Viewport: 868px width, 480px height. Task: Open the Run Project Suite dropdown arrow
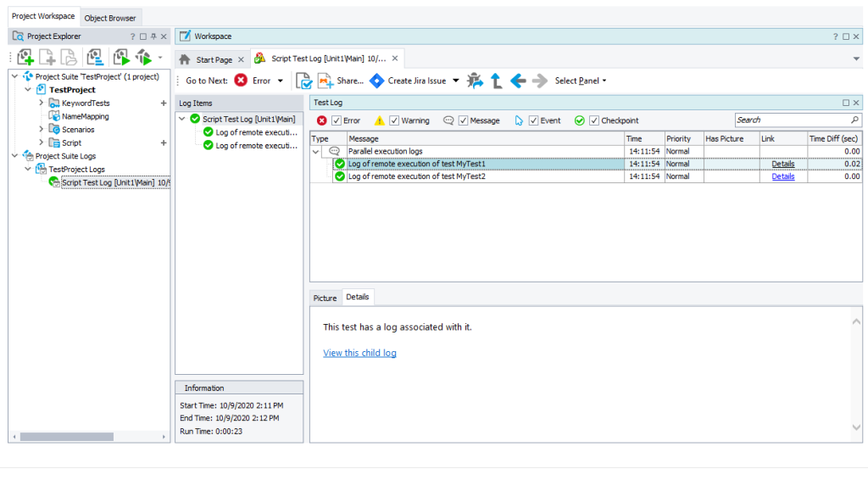[160, 57]
